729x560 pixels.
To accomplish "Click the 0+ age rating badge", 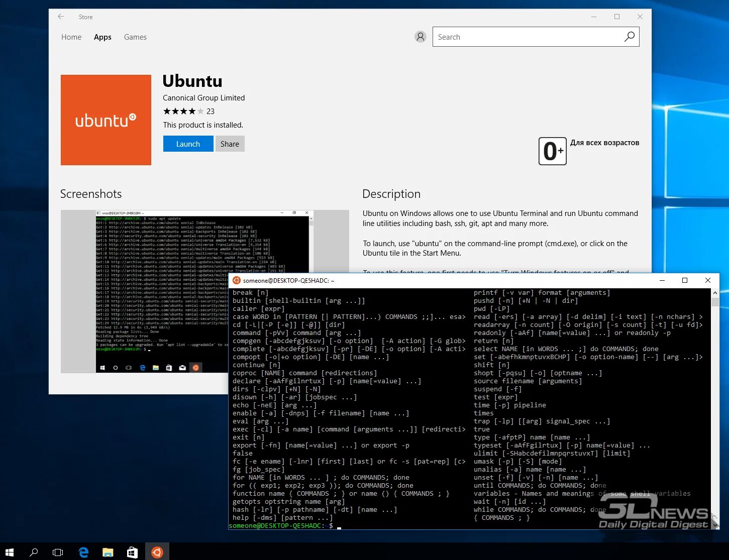I will (552, 151).
